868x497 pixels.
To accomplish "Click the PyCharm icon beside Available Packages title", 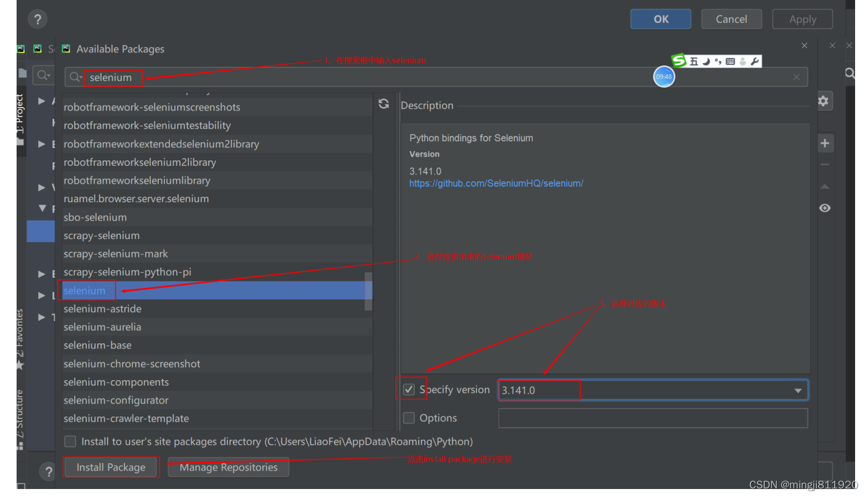I will (x=66, y=49).
